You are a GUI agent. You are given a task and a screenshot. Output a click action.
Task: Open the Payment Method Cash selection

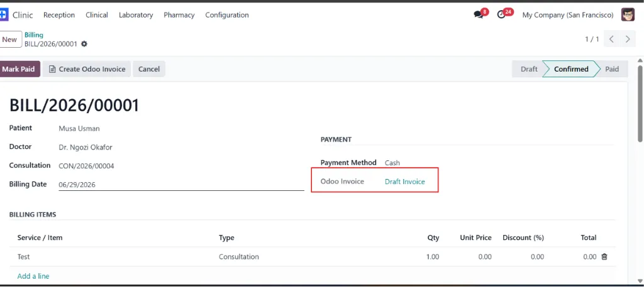click(392, 163)
